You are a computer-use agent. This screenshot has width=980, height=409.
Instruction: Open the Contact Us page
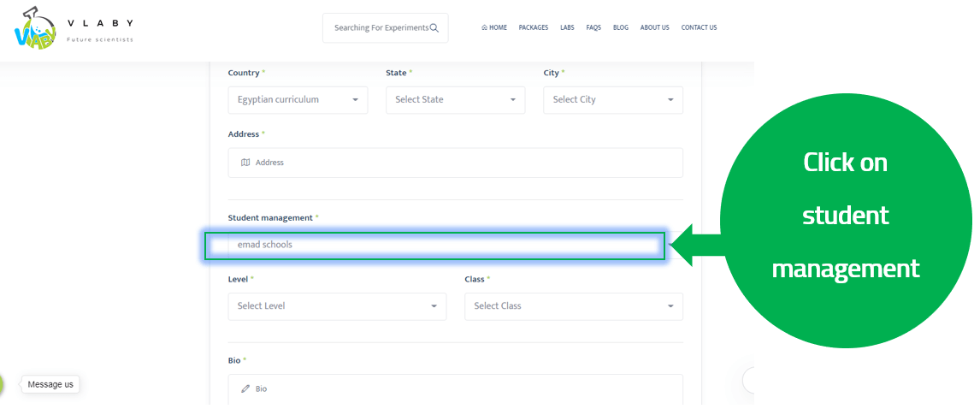pos(699,27)
